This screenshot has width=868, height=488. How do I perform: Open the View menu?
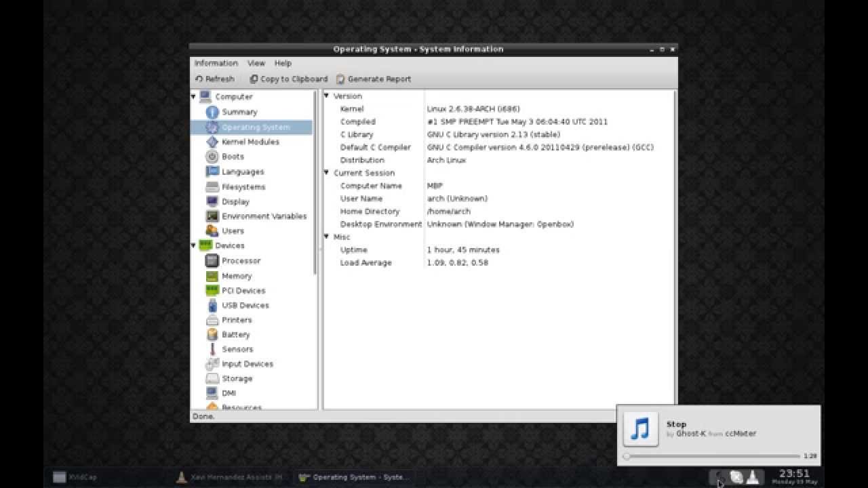coord(256,63)
